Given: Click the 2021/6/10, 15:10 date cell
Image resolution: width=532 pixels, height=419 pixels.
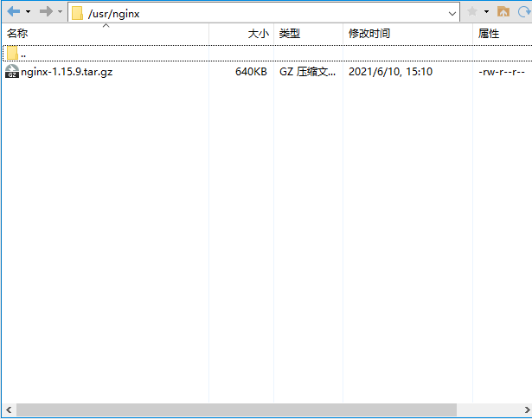Looking at the screenshot, I should 390,72.
